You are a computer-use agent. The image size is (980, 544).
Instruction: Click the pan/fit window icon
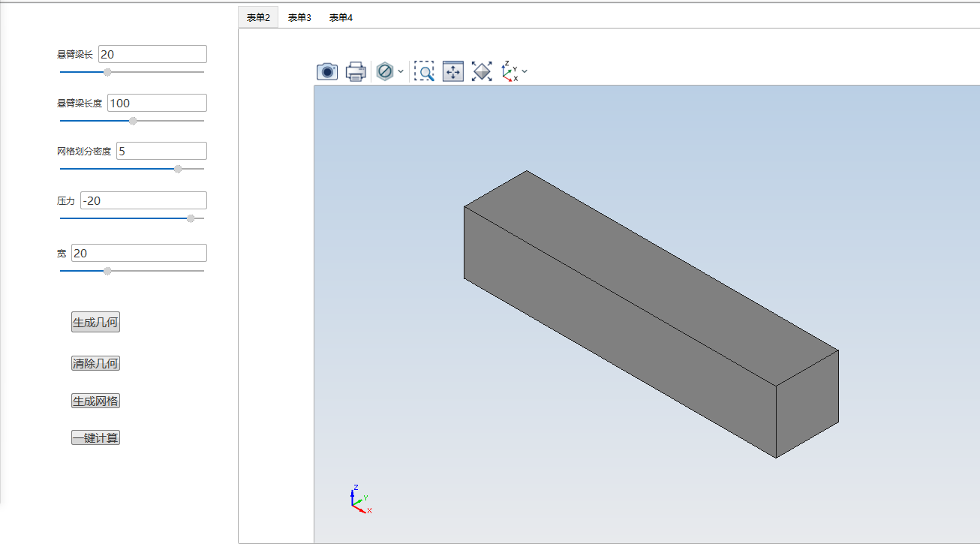click(x=453, y=71)
